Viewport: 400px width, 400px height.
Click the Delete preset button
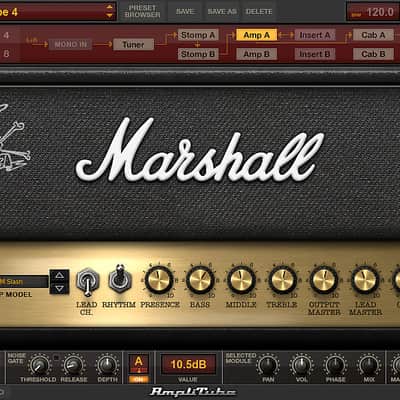[259, 11]
